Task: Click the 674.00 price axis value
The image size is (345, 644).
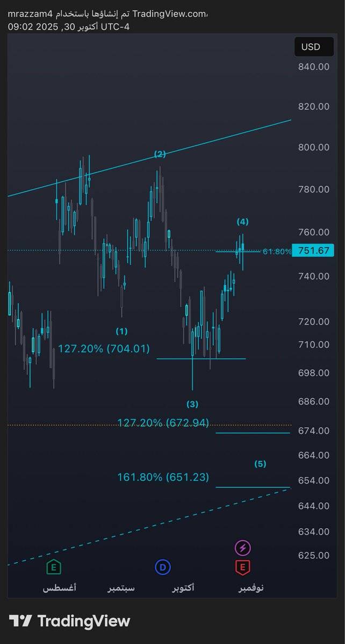Action: [x=313, y=431]
